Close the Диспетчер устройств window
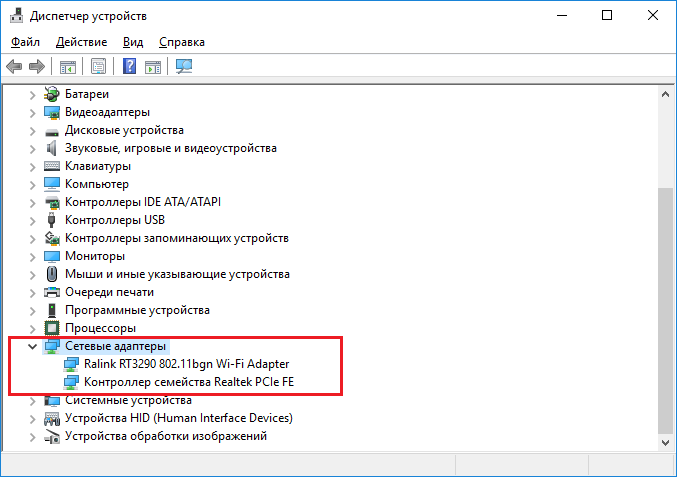 [x=653, y=16]
